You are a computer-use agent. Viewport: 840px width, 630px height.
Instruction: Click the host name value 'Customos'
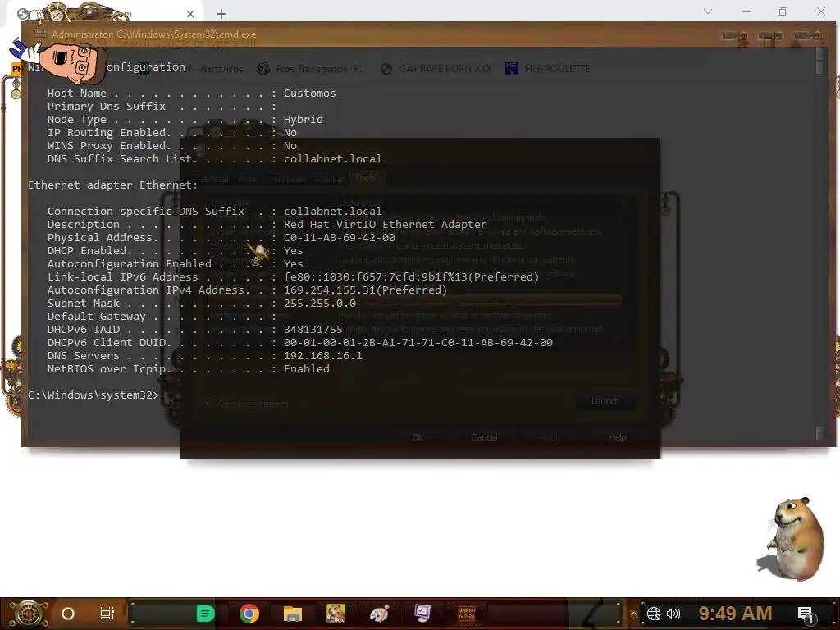click(x=309, y=94)
